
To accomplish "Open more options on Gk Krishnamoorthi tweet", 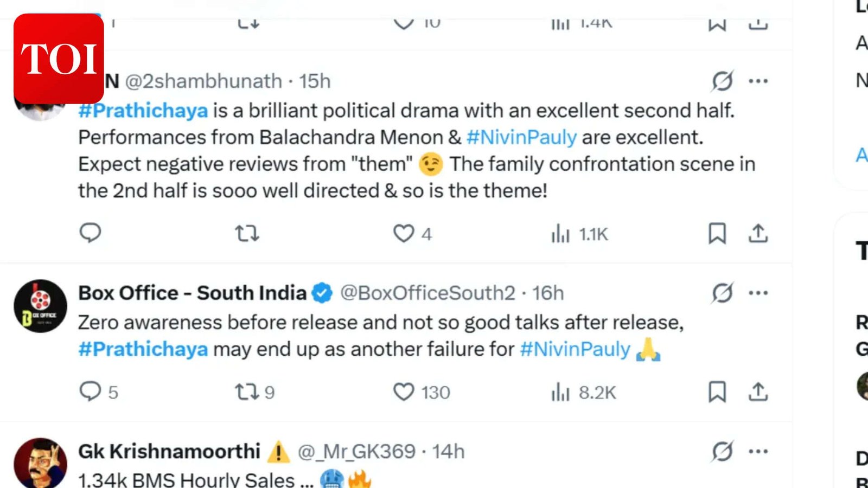I will [758, 451].
